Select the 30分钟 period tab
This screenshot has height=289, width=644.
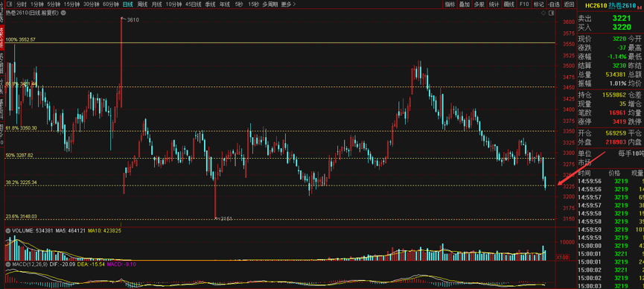point(91,4)
